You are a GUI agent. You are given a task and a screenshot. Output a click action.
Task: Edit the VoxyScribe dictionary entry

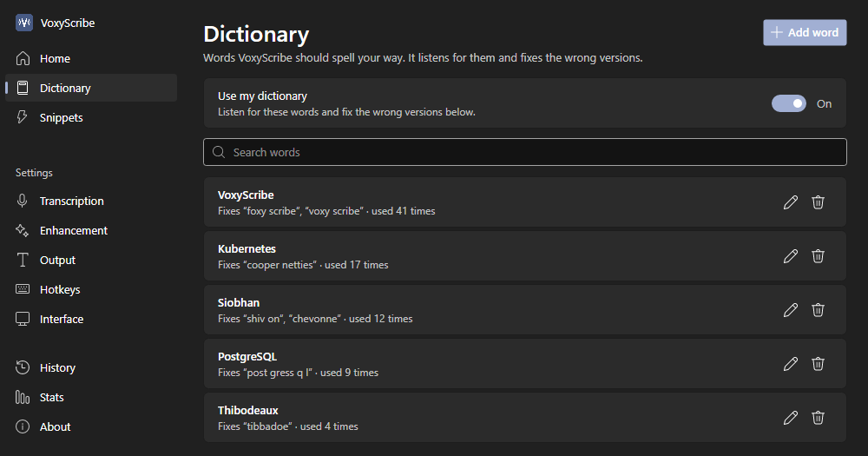[x=791, y=202]
